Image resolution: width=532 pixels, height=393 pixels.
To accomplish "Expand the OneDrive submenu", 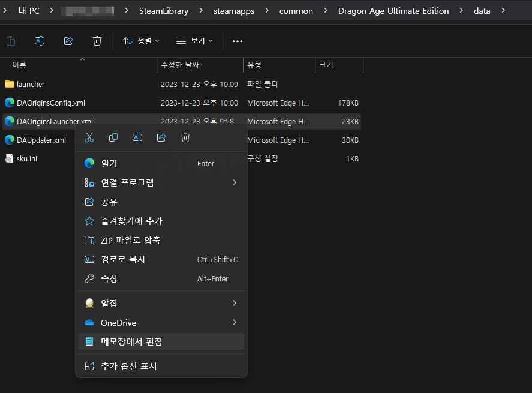I will coord(235,322).
